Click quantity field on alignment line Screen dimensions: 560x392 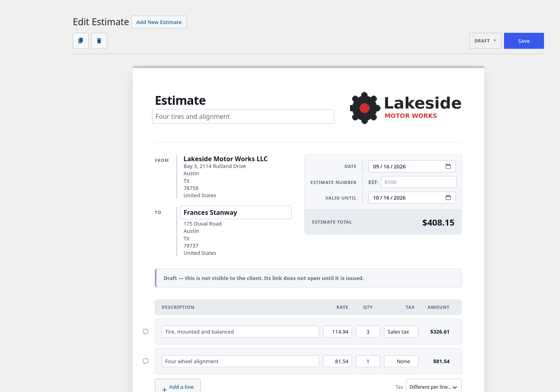pyautogui.click(x=368, y=361)
